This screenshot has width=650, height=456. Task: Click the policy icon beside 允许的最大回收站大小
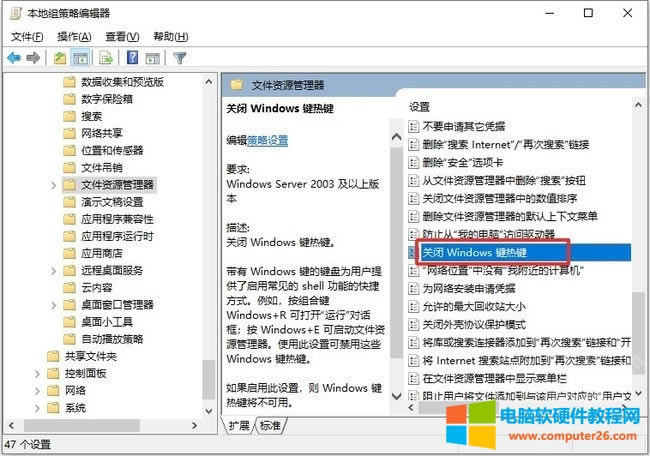pyautogui.click(x=413, y=306)
